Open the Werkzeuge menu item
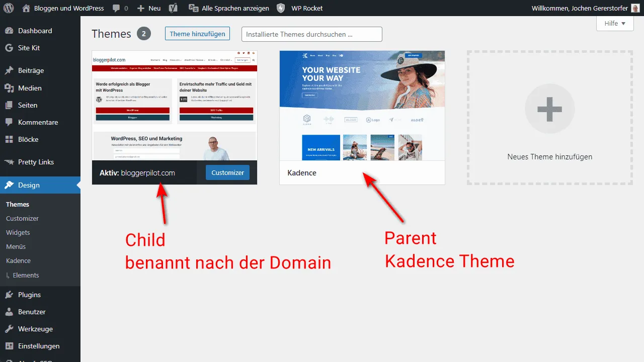This screenshot has height=362, width=644. tap(40, 329)
